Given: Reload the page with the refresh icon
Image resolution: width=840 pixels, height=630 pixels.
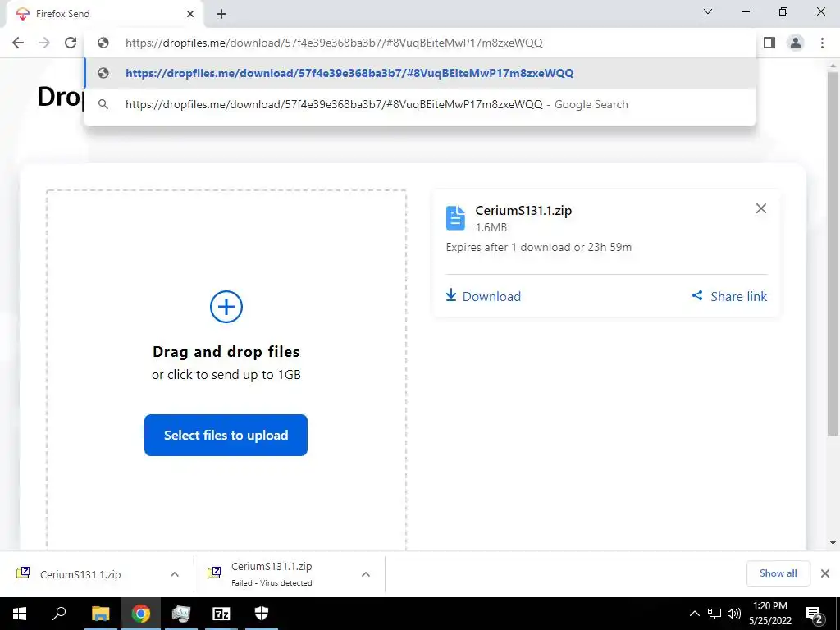Looking at the screenshot, I should [x=71, y=43].
